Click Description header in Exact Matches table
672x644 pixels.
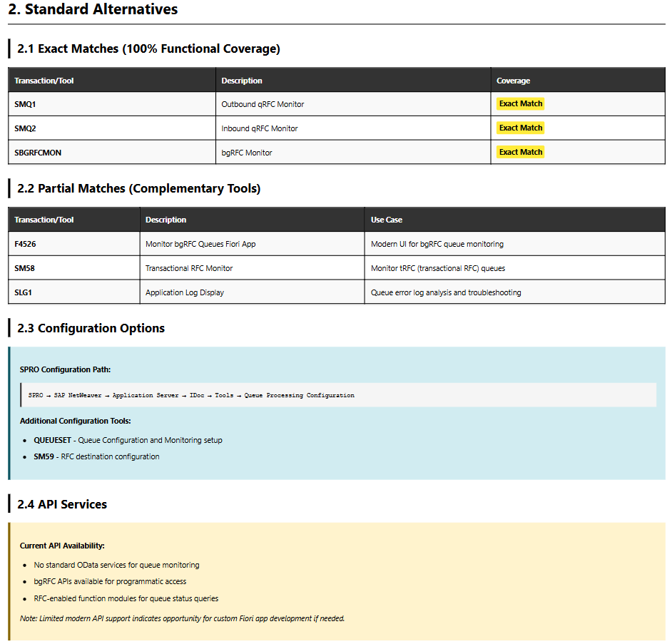tap(242, 81)
